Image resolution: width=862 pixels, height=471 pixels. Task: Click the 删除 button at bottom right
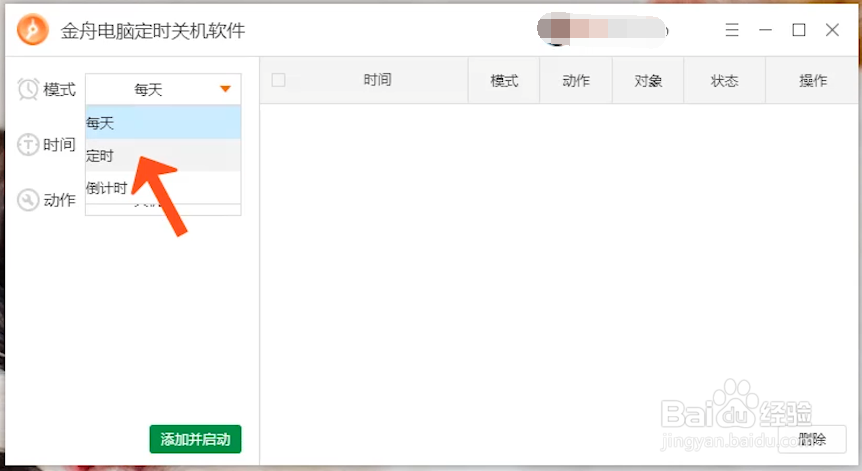tap(812, 439)
